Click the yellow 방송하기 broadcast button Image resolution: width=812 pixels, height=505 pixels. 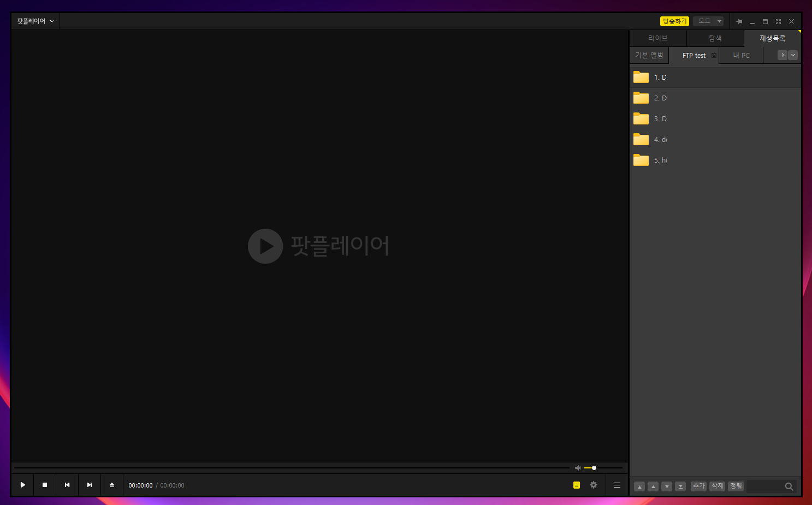(x=674, y=21)
